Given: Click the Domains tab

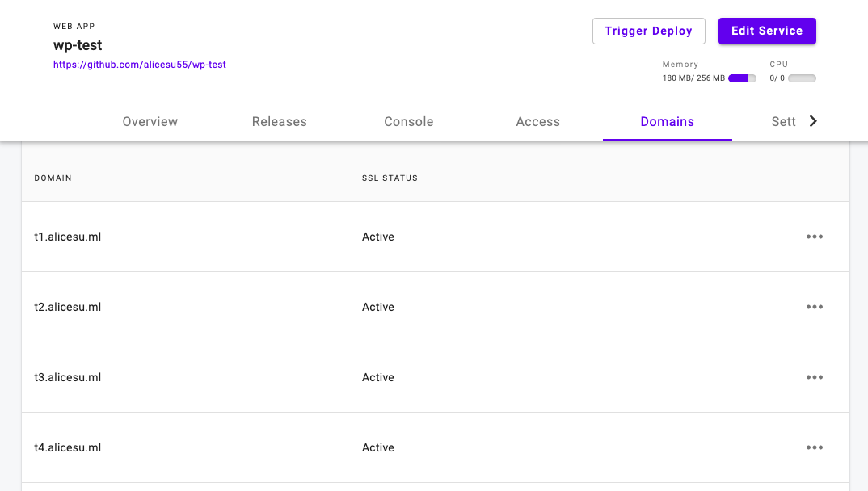Looking at the screenshot, I should pyautogui.click(x=668, y=122).
